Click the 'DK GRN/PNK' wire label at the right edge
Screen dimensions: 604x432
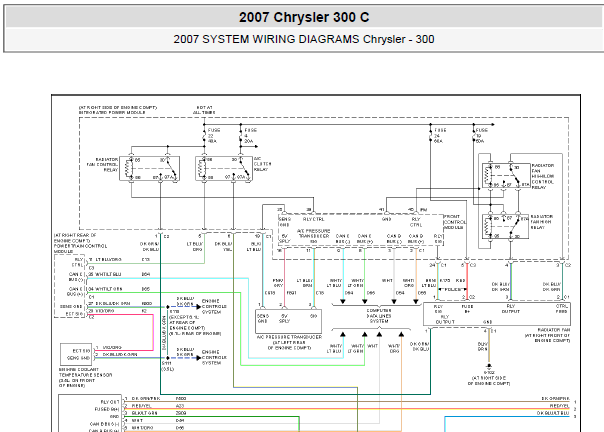pos(555,398)
